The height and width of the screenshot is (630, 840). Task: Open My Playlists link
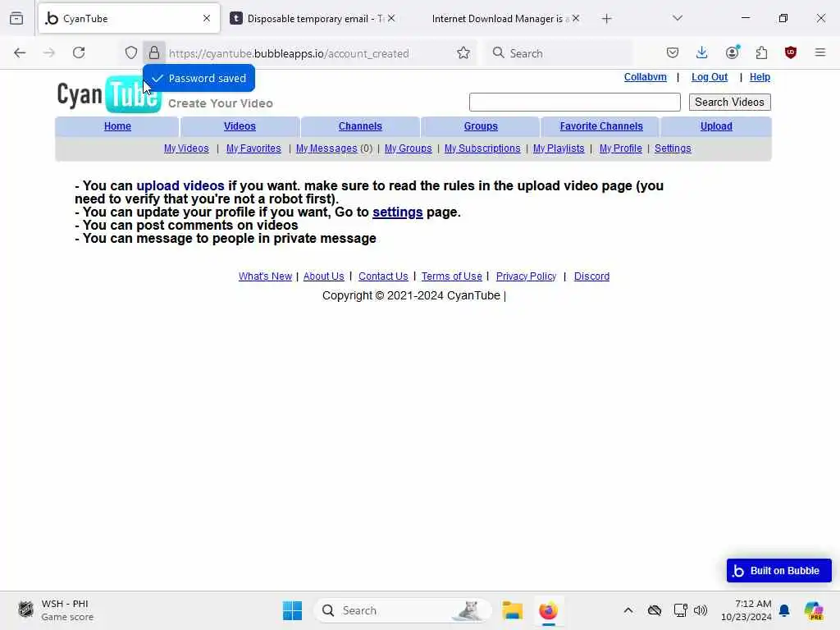[x=558, y=148]
